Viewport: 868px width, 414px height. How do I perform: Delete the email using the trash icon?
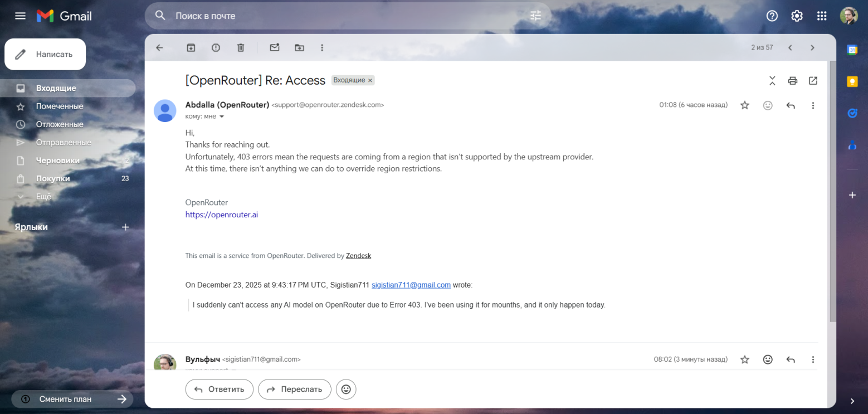(x=241, y=48)
